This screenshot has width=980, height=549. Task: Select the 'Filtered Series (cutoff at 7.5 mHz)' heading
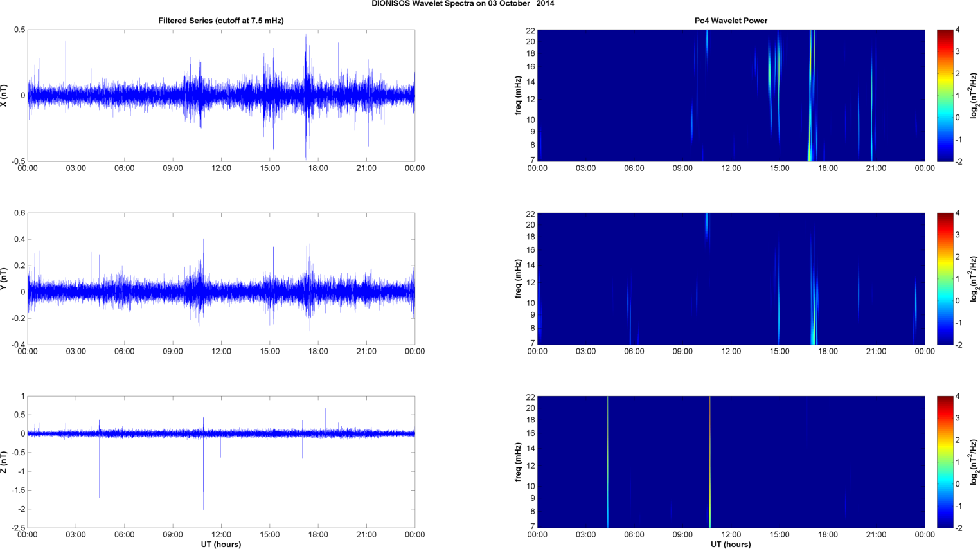221,21
